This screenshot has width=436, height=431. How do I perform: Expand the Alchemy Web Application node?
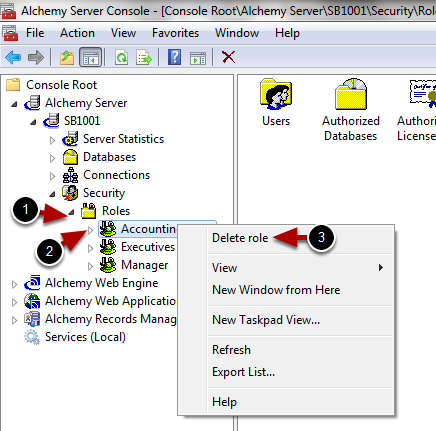click(x=14, y=302)
